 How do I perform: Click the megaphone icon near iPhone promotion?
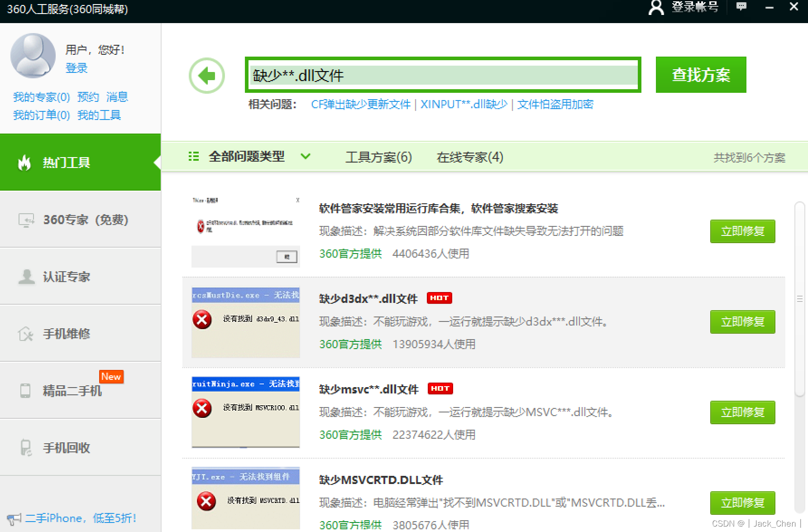click(x=14, y=519)
